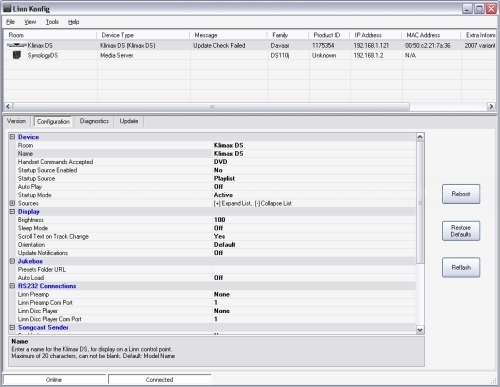This screenshot has height=387, width=500.
Task: Click the configuration scroll up arrow
Action: [420, 137]
